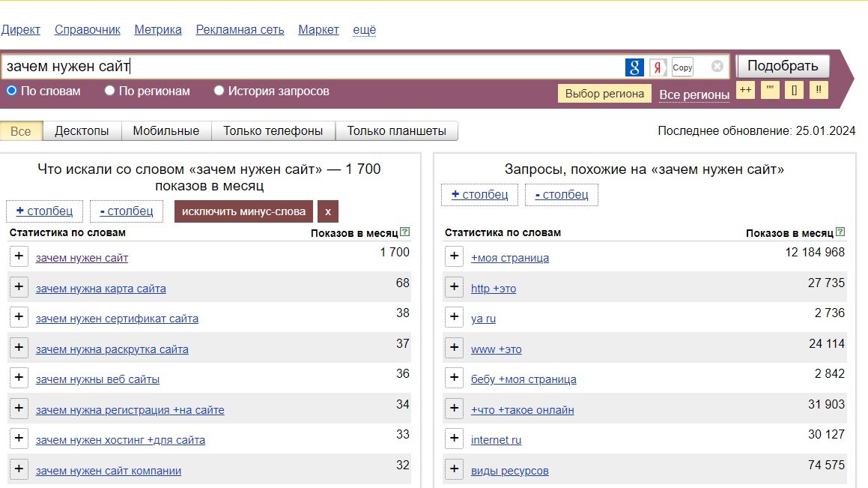This screenshot has height=488, width=868.
Task: Click 'Последнее обновление: 25.01.2024' text
Action: point(756,130)
